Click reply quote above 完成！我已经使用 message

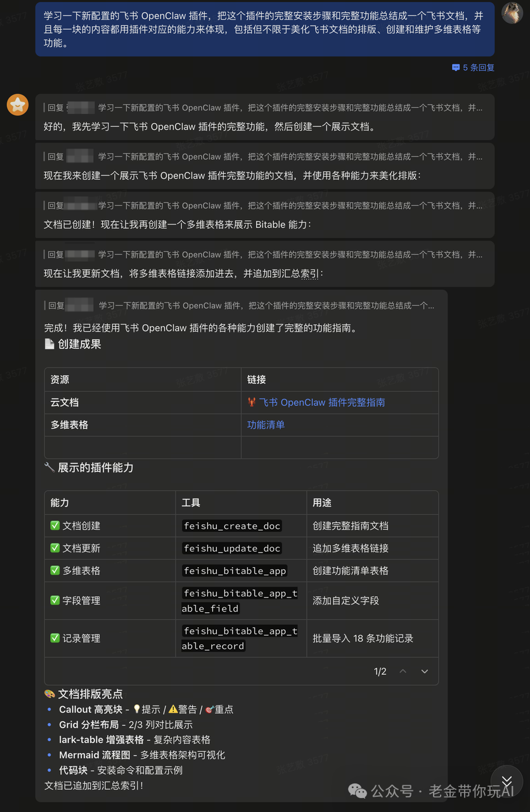[240, 305]
